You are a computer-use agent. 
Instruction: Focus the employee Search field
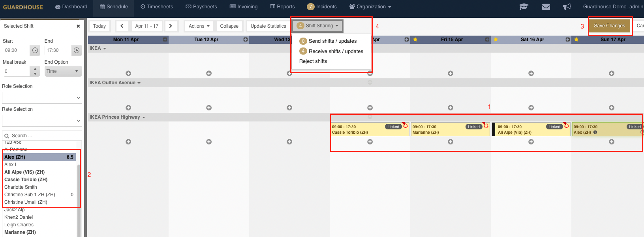click(42, 136)
